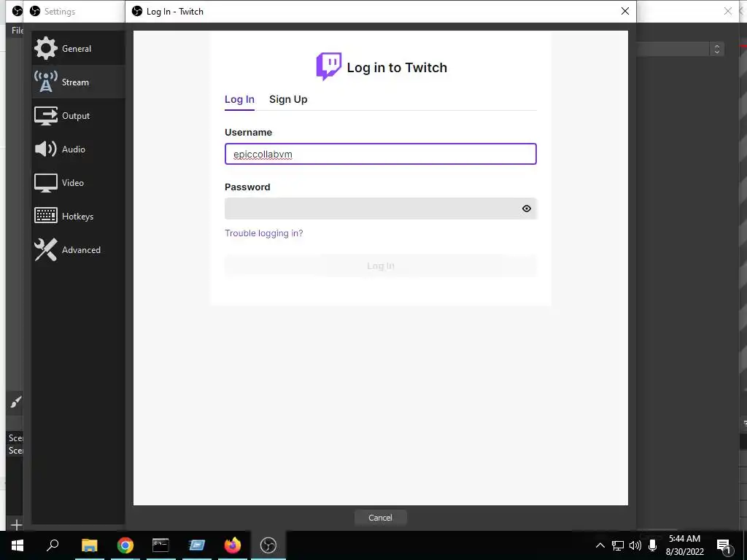Screen dimensions: 747x560
Task: Toggle password visibility eye icon
Action: click(527, 209)
